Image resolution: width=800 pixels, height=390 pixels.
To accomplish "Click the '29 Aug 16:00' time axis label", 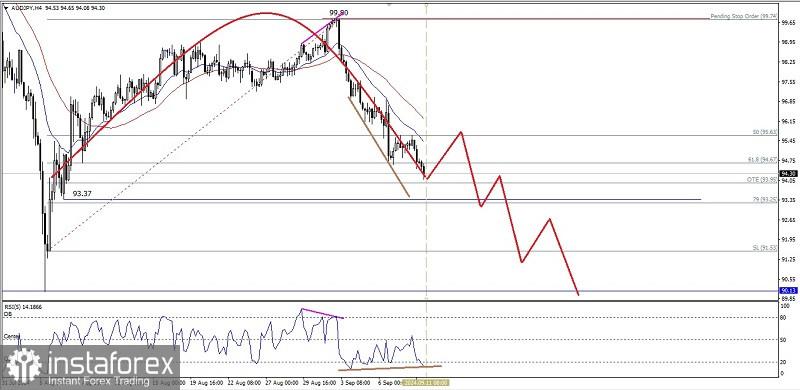I will click(320, 382).
